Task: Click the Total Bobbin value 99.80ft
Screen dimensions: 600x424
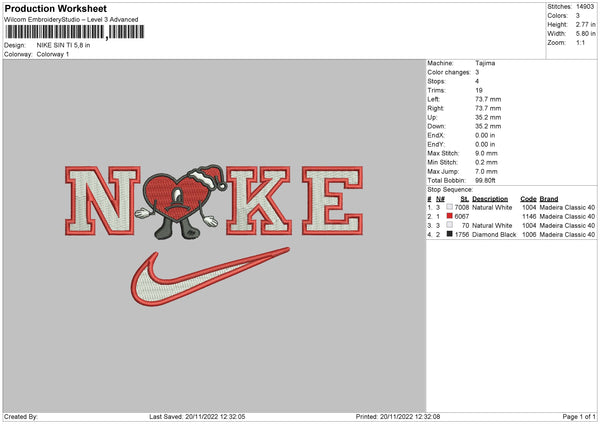Action: [485, 180]
